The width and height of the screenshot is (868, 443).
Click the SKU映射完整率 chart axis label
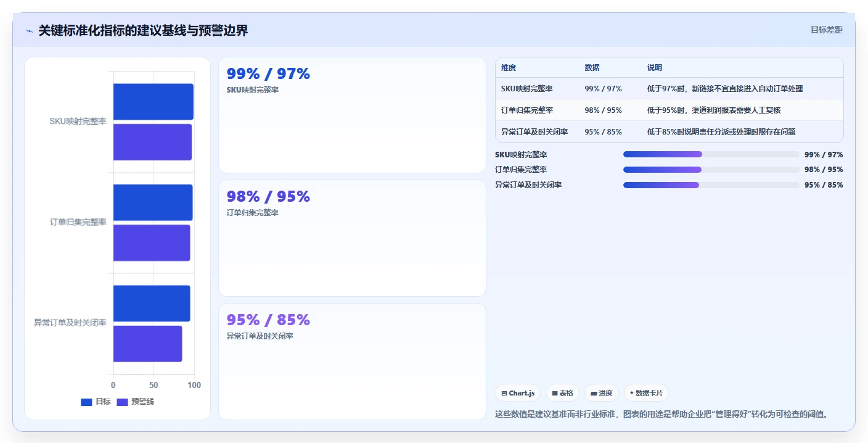78,122
